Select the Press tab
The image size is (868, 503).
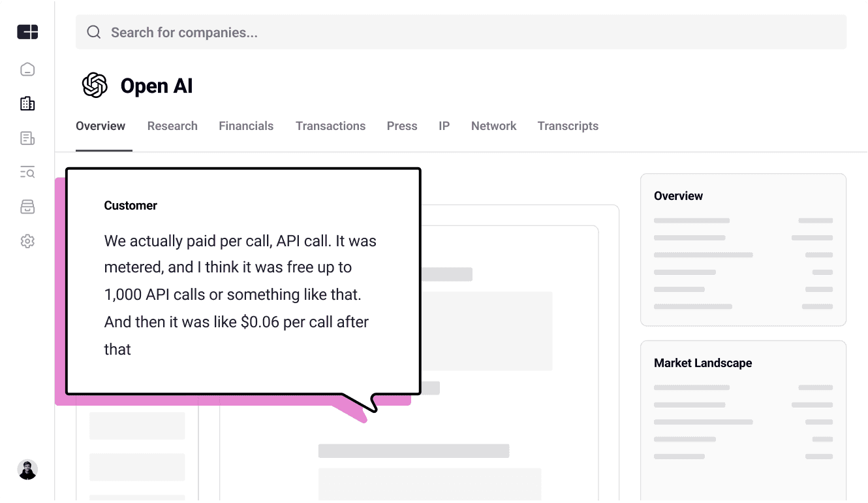[402, 126]
